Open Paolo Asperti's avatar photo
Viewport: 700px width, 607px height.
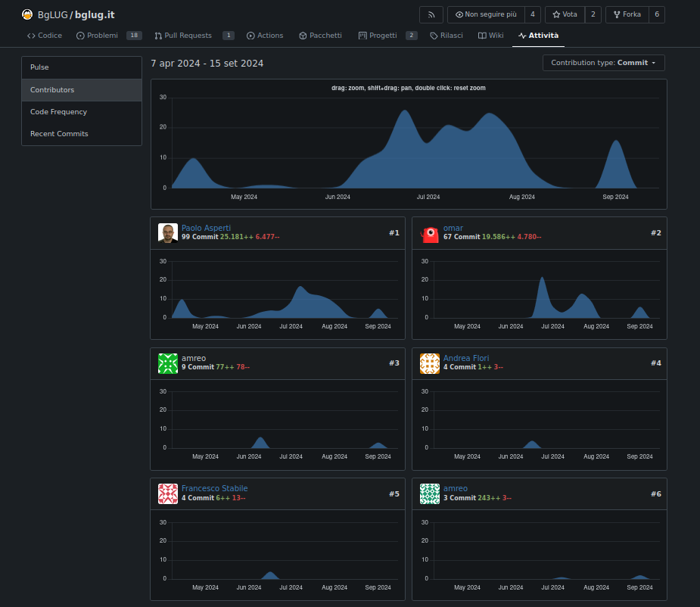[x=168, y=233]
